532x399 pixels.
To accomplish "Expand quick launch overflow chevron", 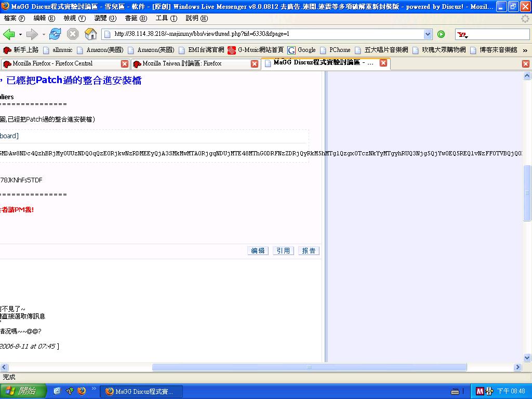I will pos(94,389).
